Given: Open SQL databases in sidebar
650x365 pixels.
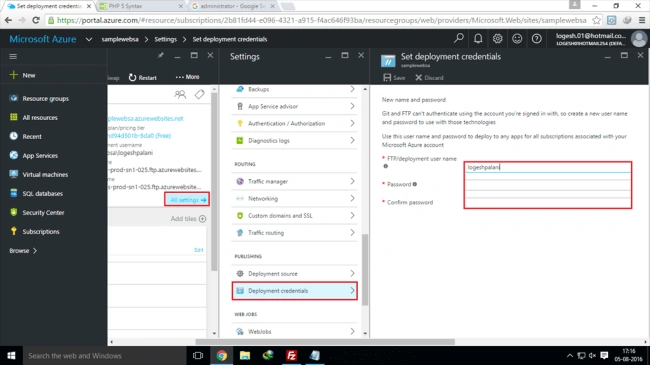Looking at the screenshot, I should pos(42,194).
